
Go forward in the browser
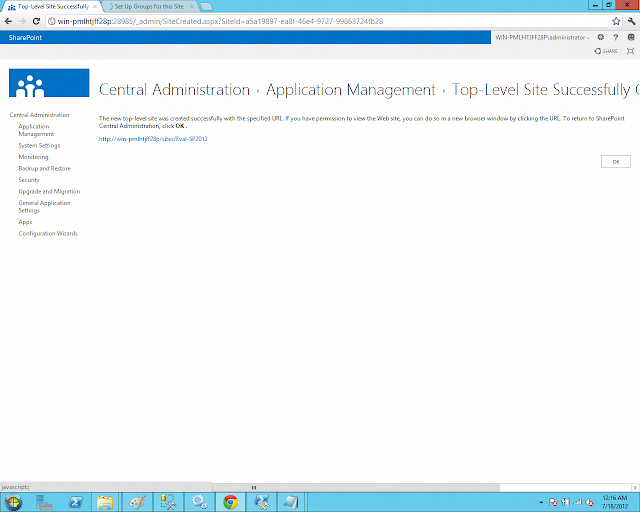[x=22, y=21]
